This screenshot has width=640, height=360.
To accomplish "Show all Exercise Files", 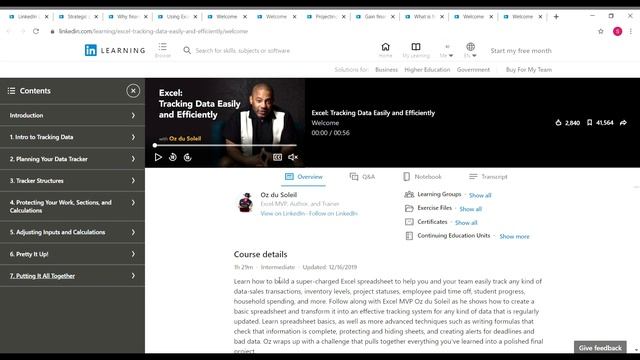I will click(471, 209).
